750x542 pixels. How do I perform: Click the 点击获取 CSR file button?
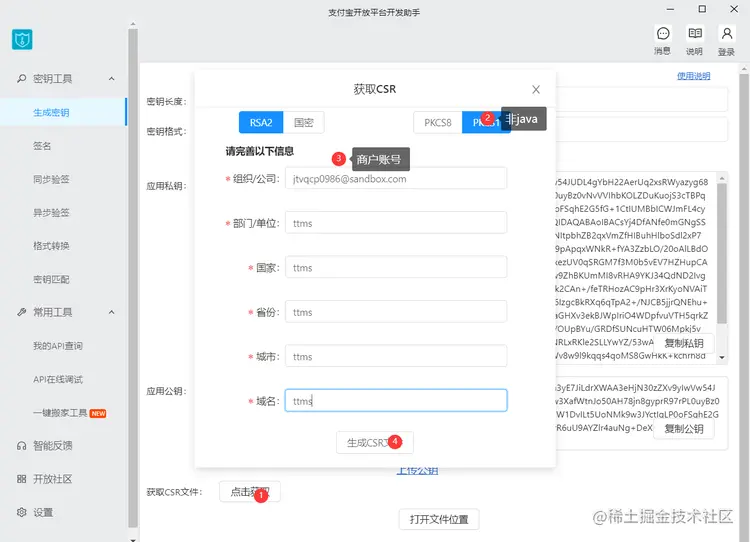(250, 492)
